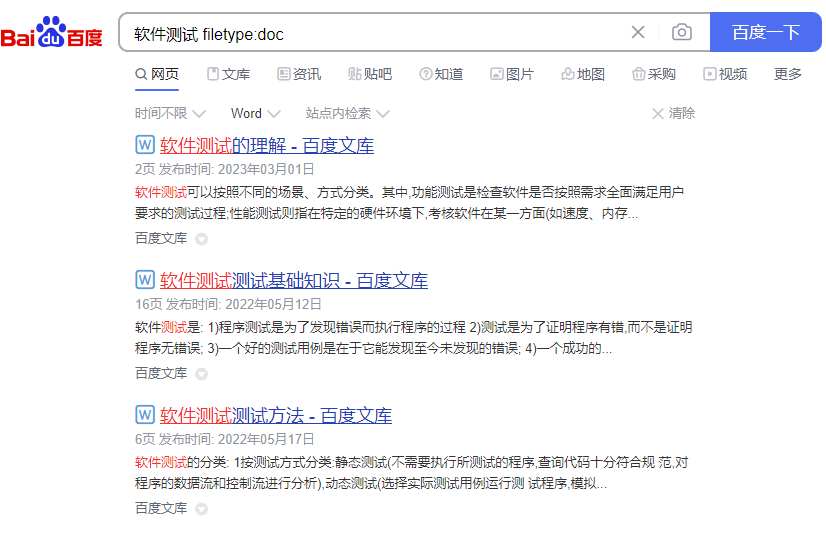This screenshot has width=826, height=533.
Task: Expand source arrow under 测试方法 result
Action: [201, 509]
